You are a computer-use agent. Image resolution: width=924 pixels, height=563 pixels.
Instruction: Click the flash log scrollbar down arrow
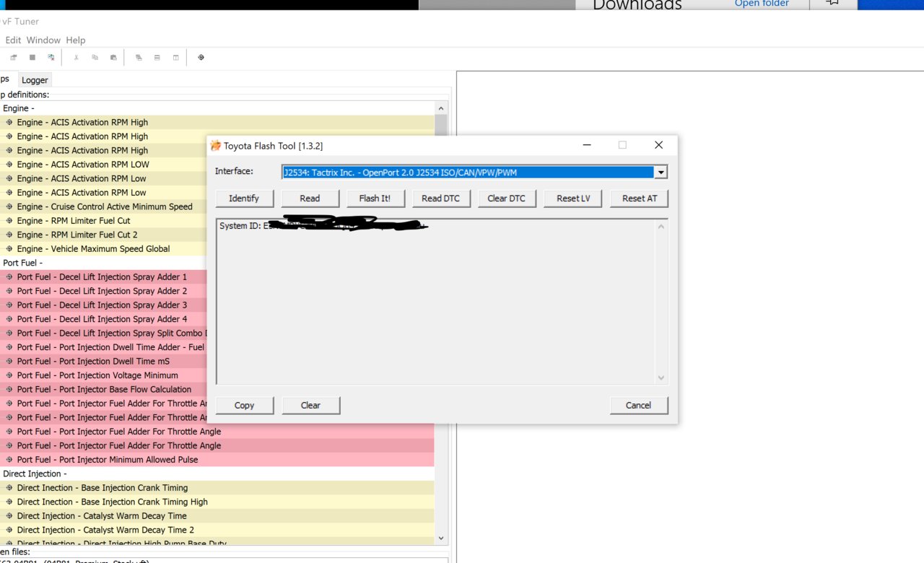661,378
